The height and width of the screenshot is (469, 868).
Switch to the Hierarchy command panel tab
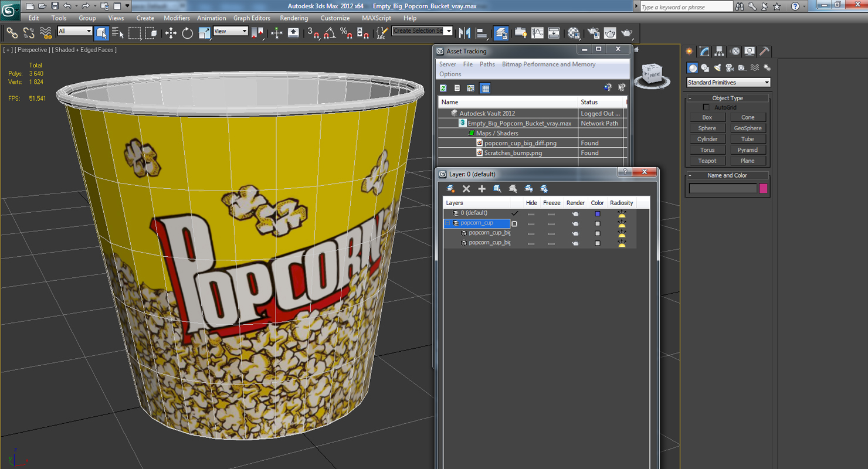720,52
